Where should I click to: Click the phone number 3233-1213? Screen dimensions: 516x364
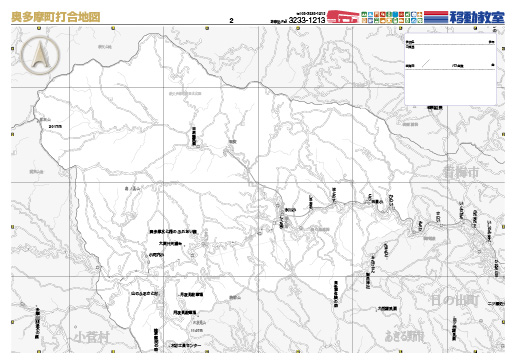coord(307,20)
